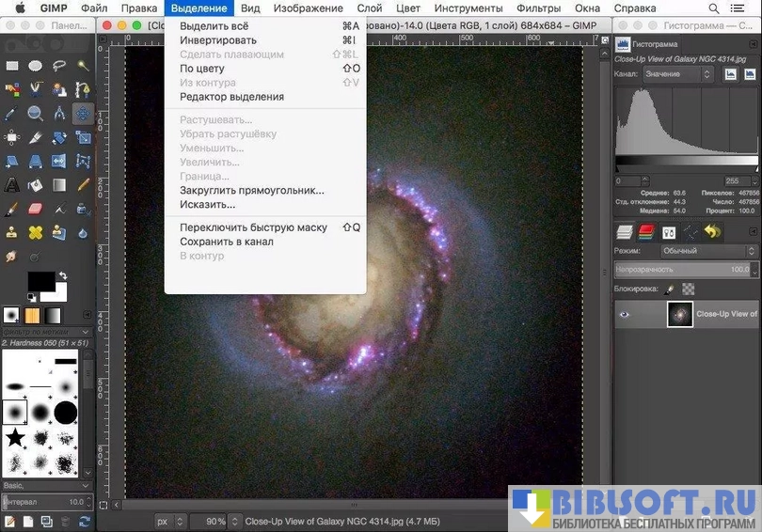
Task: Open the Channels tab icon
Action: [x=646, y=231]
